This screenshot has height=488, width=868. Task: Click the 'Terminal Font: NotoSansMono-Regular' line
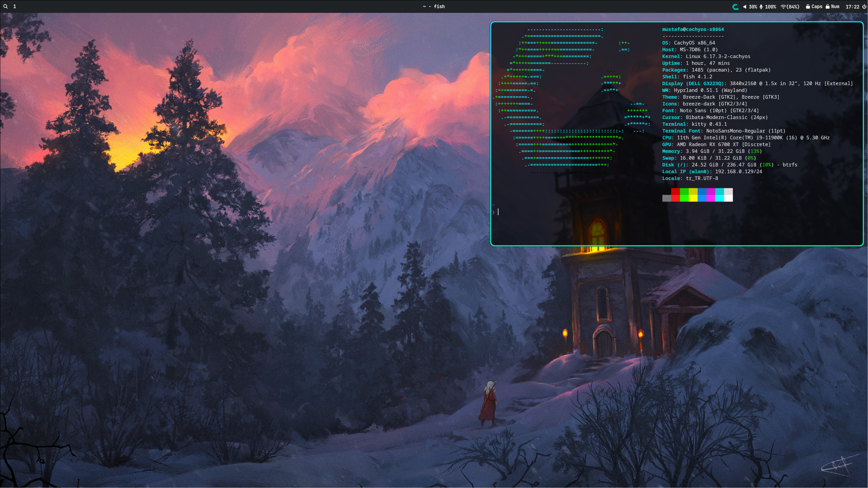(724, 131)
